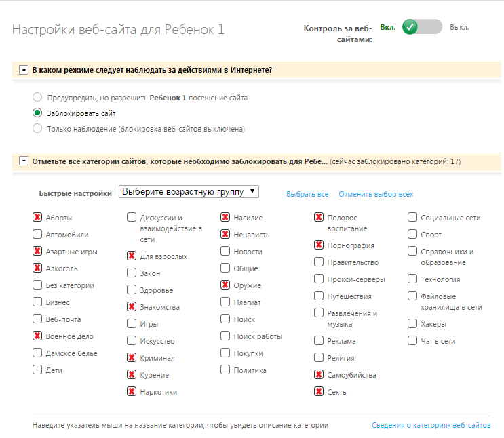Enable blocking for the Игры category

[x=132, y=324]
